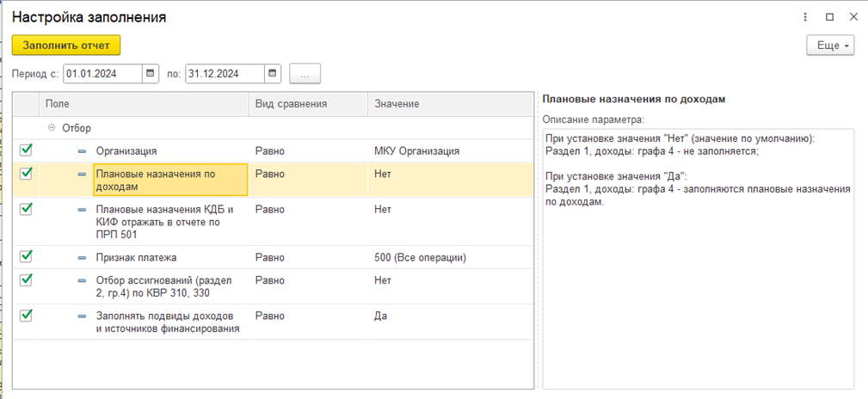Click Равно comparison in Организация row
Image resolution: width=868 pixels, height=399 pixels.
click(308, 150)
